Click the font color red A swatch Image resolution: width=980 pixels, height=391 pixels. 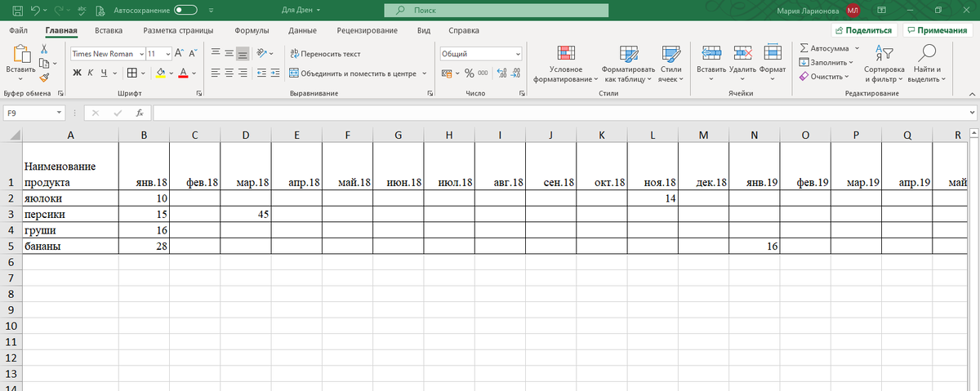[x=182, y=73]
